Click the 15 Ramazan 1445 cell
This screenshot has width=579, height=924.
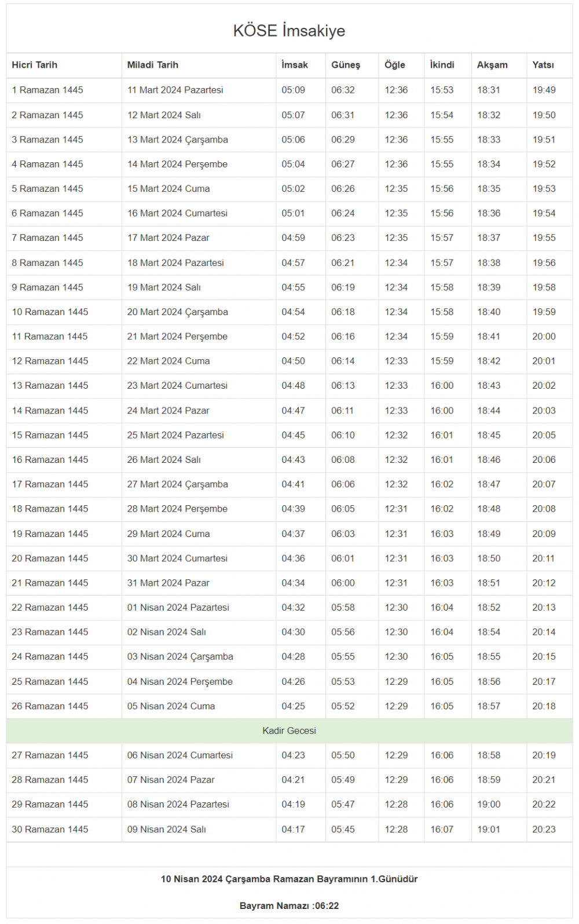[x=50, y=435]
